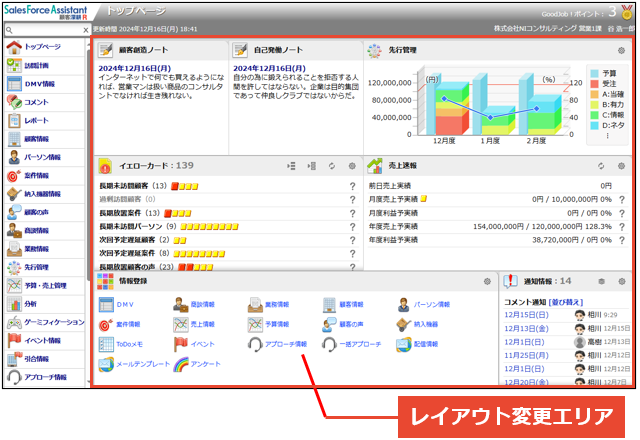Click the 納入機器情報 cart icon in sidebar
Image resolution: width=640 pixels, height=440 pixels.
14,194
